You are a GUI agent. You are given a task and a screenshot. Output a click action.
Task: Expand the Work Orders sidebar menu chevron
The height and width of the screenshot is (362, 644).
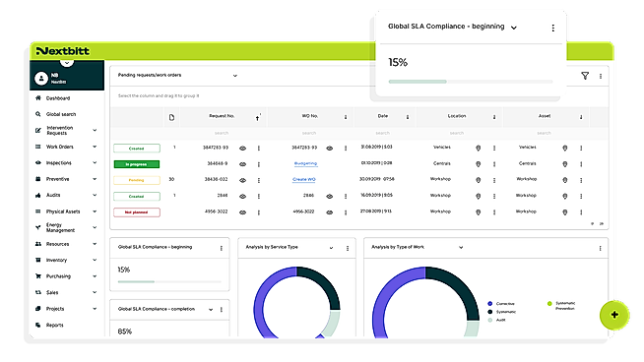click(95, 147)
